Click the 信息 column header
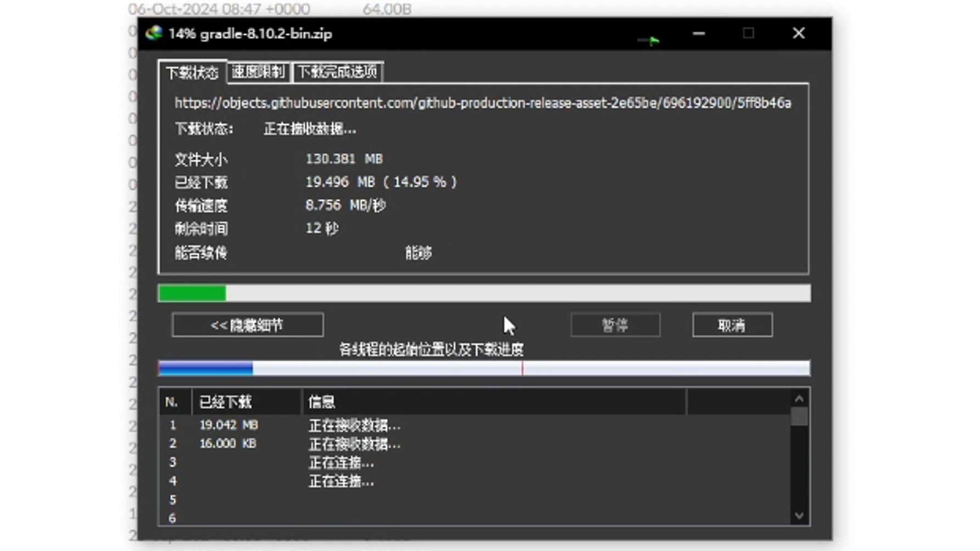980x551 pixels. pos(494,402)
